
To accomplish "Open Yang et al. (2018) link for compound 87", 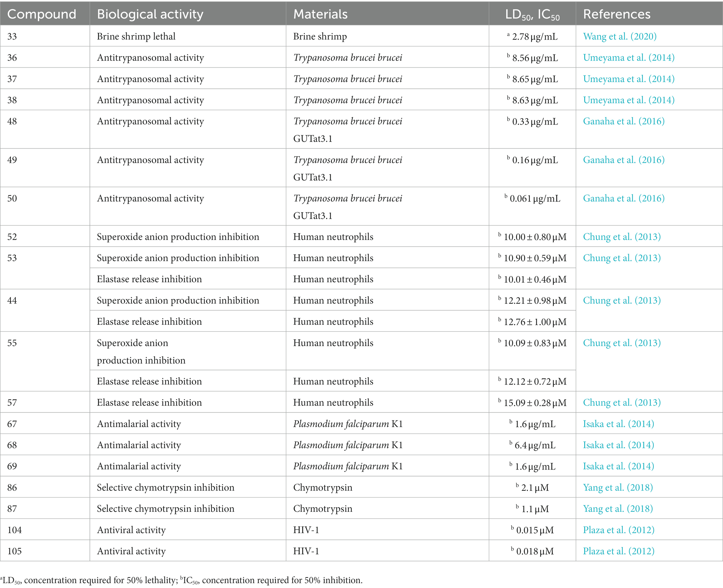I will pos(618,509).
